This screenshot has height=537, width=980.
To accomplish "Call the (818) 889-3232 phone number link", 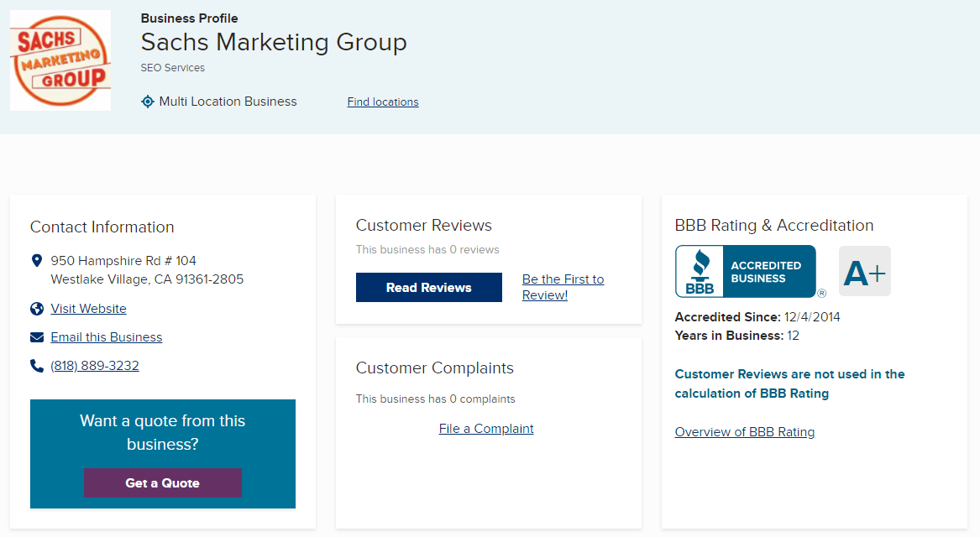I will [95, 366].
